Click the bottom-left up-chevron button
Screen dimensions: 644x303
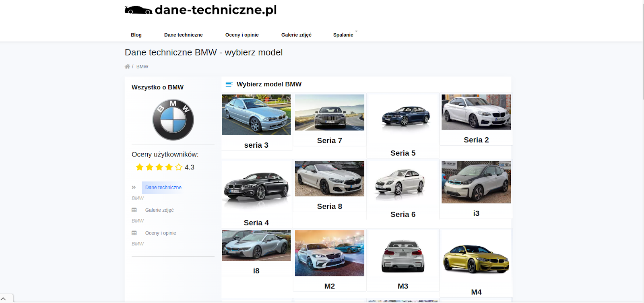click(4, 299)
